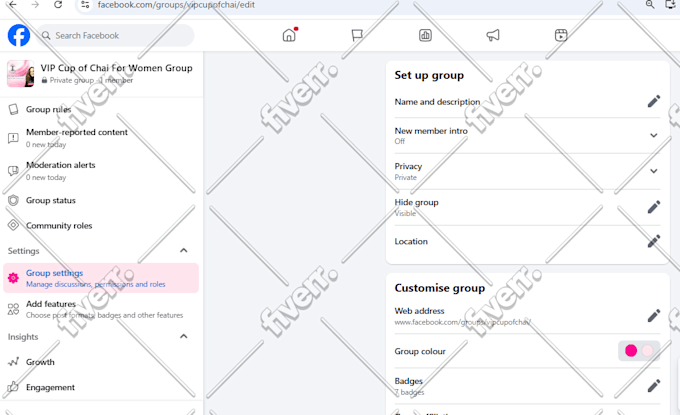Edit Name and description pencil icon
This screenshot has width=680, height=415.
pyautogui.click(x=654, y=101)
